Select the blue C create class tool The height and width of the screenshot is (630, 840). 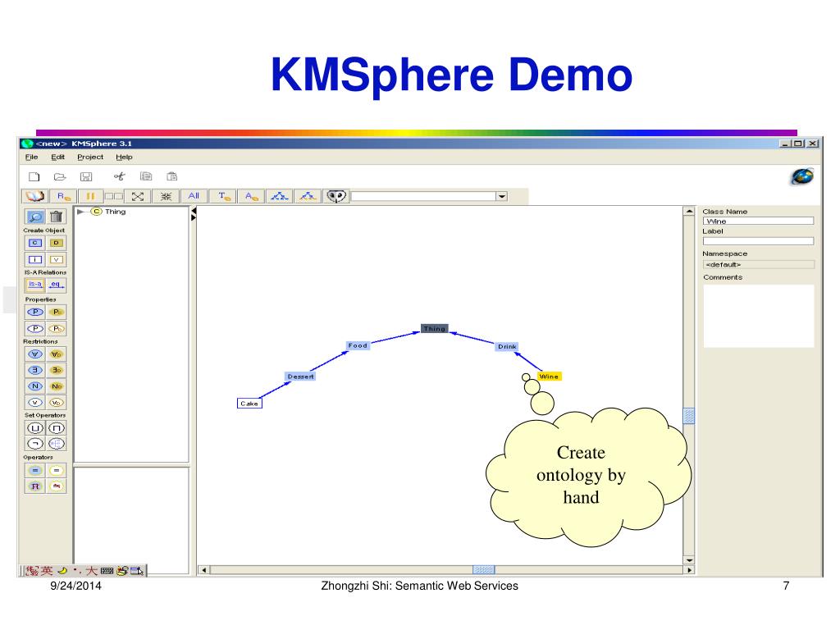pos(35,243)
